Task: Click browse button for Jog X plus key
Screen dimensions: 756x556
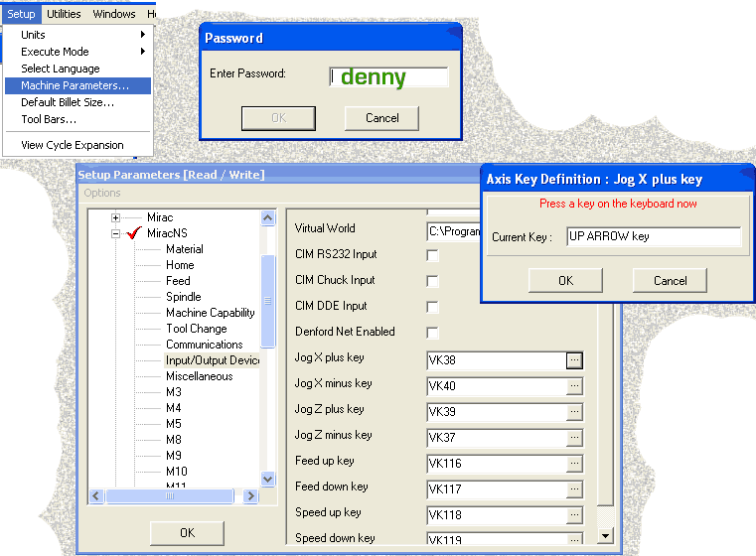Action: (x=574, y=359)
